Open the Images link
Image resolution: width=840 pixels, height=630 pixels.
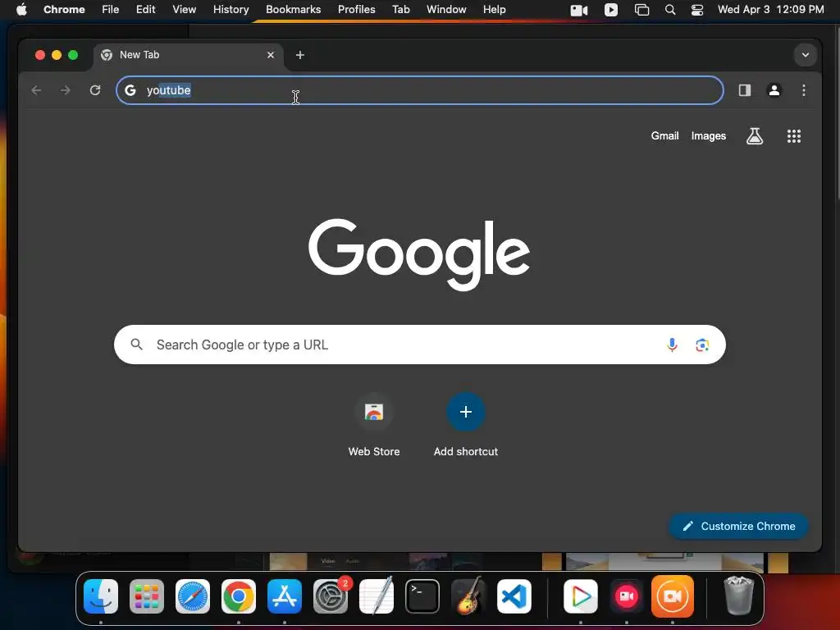click(x=708, y=136)
